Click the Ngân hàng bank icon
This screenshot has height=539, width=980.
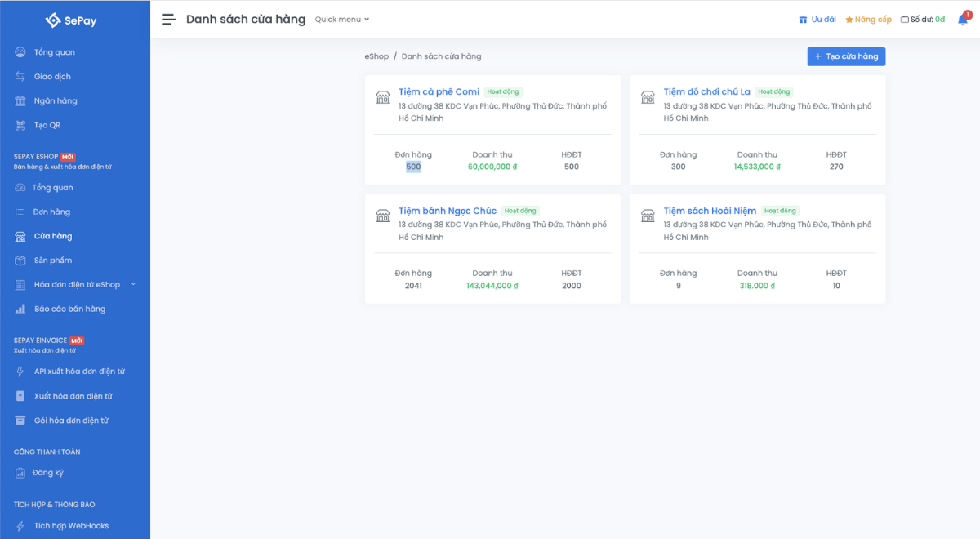point(20,100)
